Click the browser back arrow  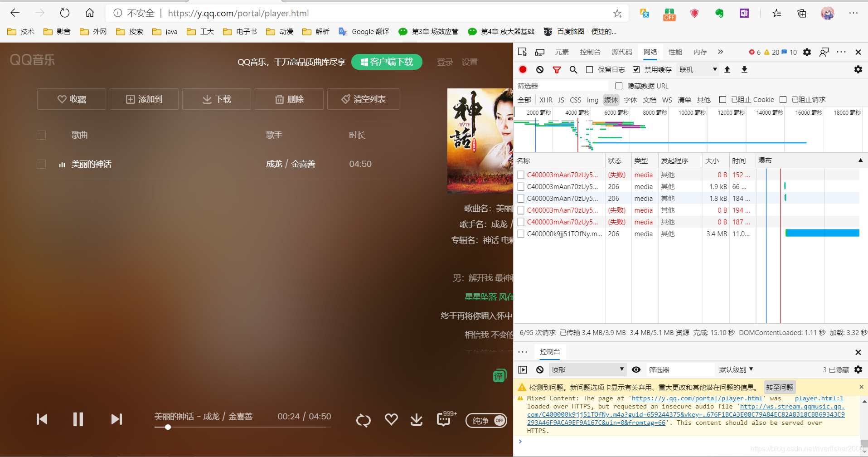pos(15,13)
